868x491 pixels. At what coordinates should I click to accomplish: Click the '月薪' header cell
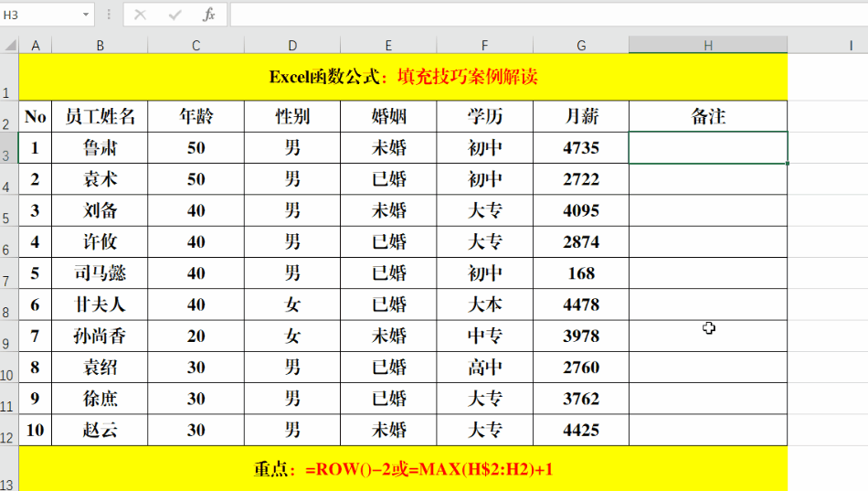pos(581,116)
